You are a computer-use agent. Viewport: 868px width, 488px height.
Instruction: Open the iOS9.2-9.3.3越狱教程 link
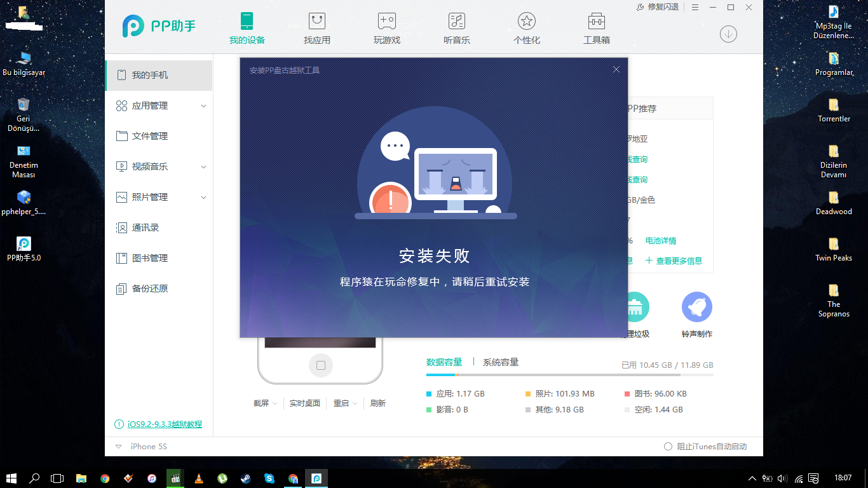pos(165,424)
